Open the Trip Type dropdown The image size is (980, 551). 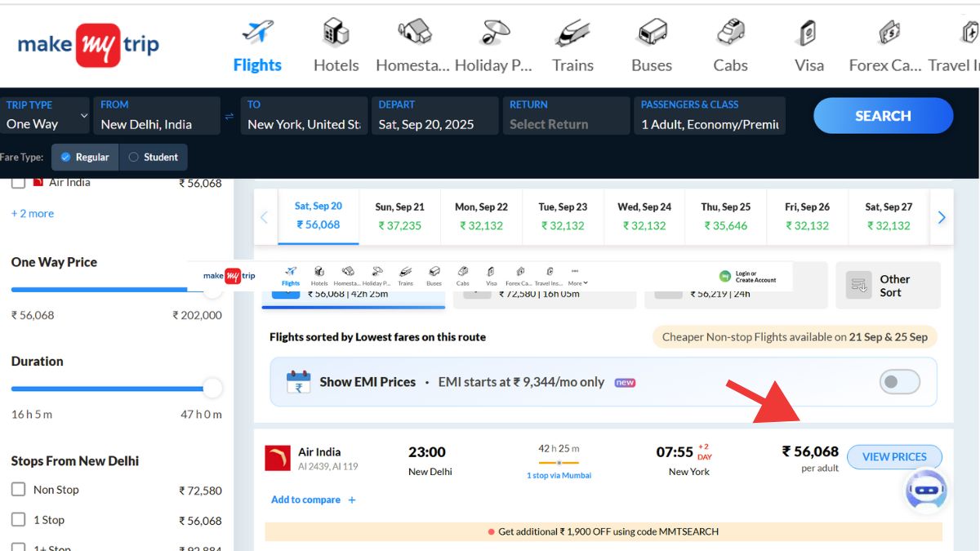45,116
